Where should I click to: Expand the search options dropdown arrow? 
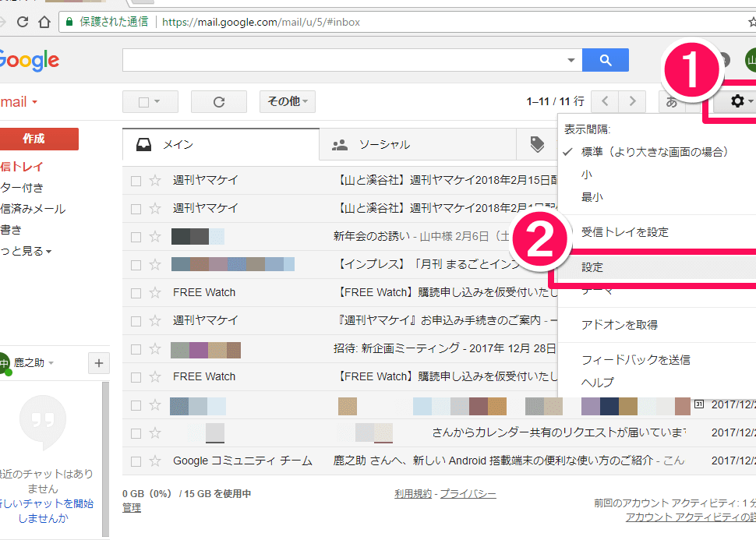[x=571, y=60]
